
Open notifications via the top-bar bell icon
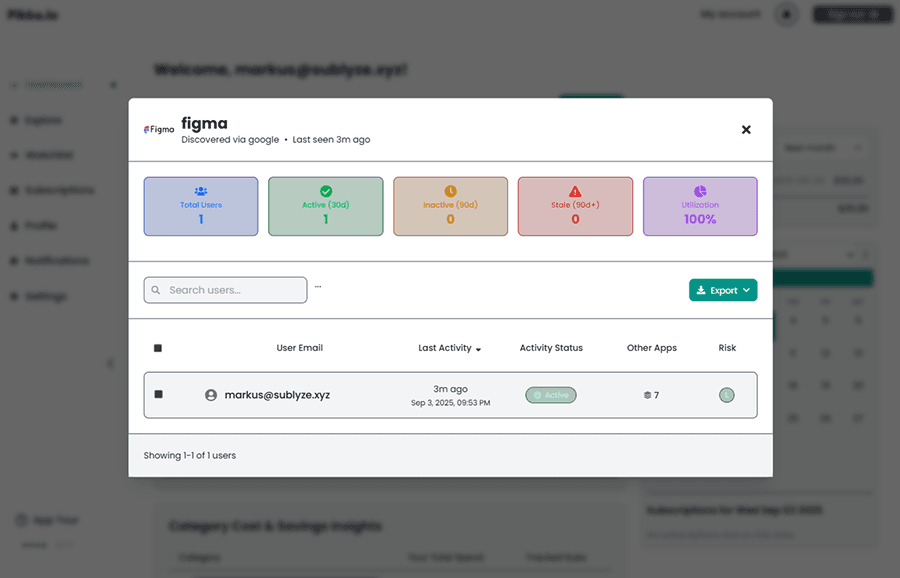pos(786,14)
